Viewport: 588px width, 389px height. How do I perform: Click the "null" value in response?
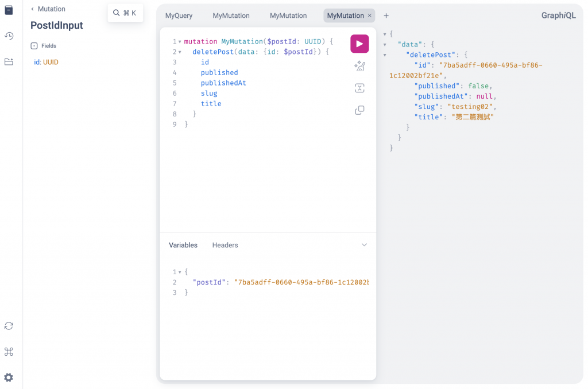point(484,96)
